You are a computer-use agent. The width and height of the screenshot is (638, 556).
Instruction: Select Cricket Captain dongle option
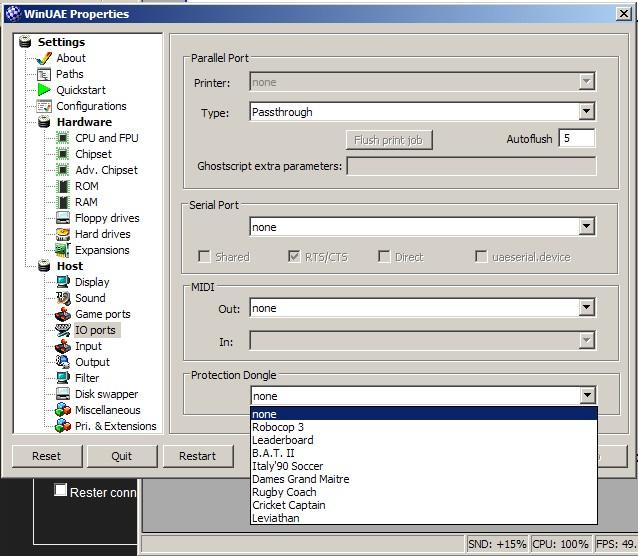(424, 505)
